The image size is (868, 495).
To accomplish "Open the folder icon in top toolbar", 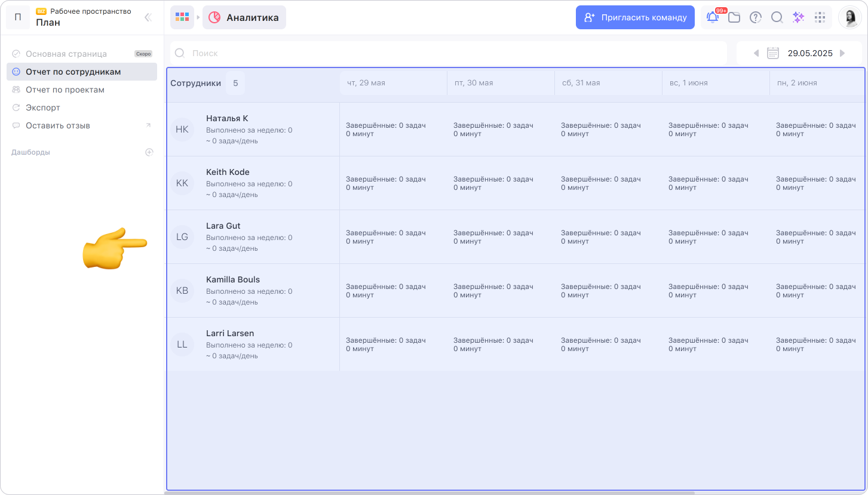I will pyautogui.click(x=734, y=17).
